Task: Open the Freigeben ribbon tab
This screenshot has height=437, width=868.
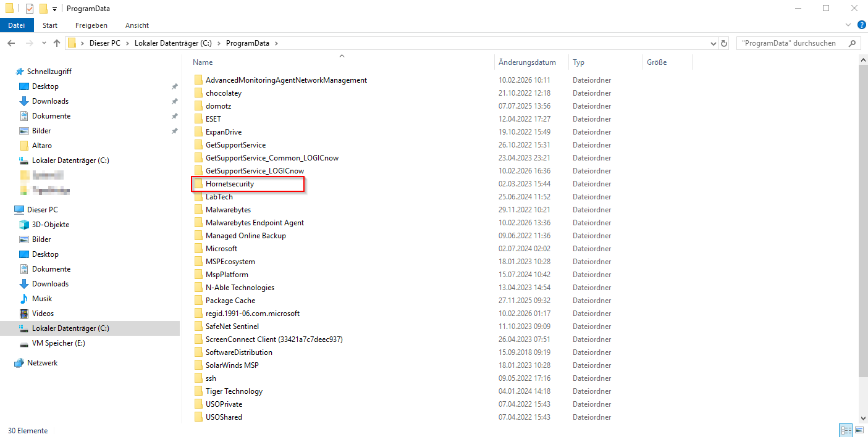Action: pyautogui.click(x=91, y=25)
